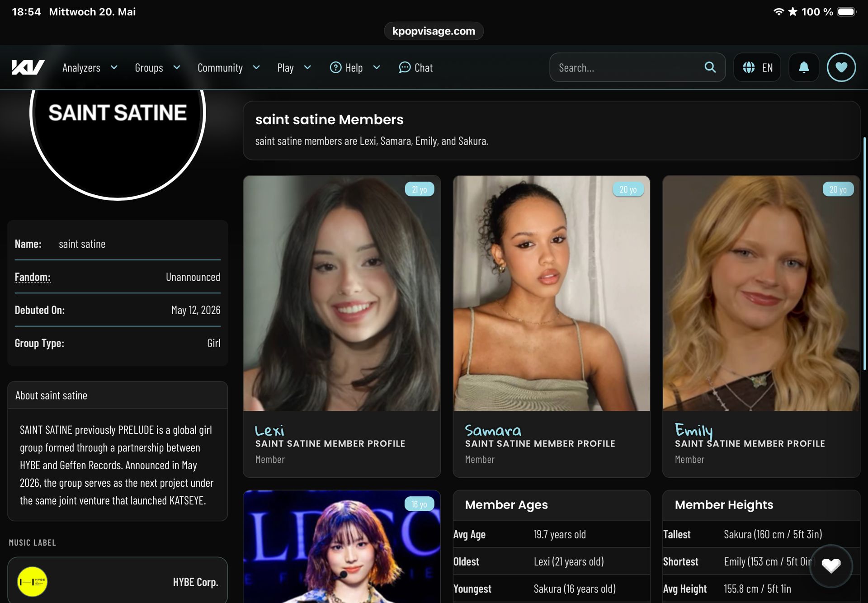The width and height of the screenshot is (868, 603).
Task: Click the 'Member Heights' heading
Action: pos(724,504)
